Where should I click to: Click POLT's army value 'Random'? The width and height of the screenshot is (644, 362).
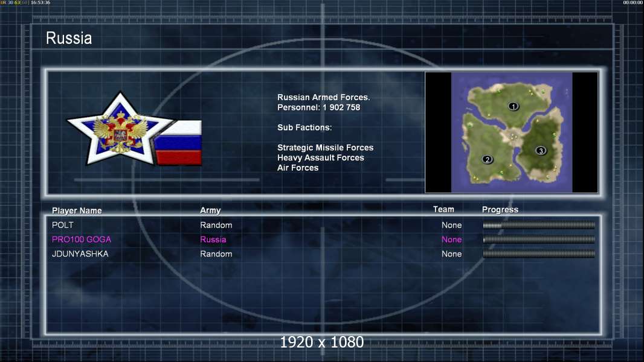pyautogui.click(x=216, y=225)
